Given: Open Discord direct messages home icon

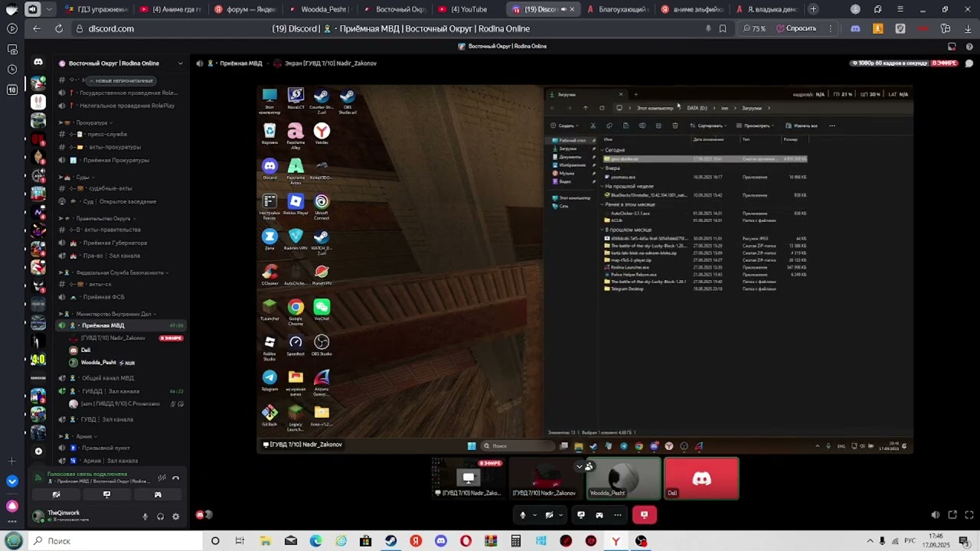Looking at the screenshot, I should pos(38,62).
